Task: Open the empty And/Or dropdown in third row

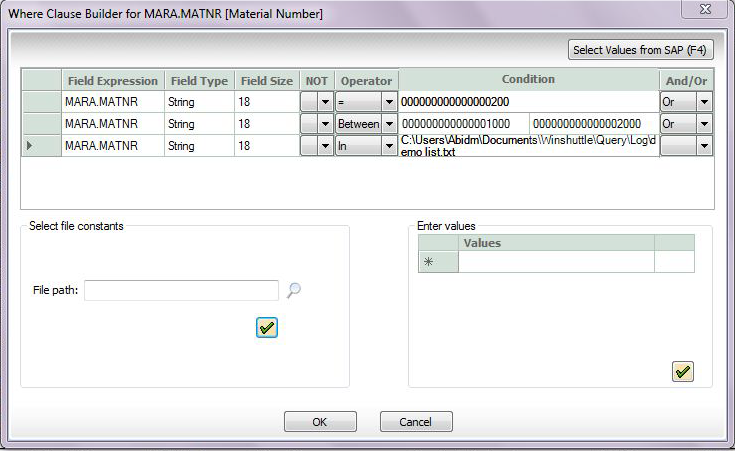Action: [x=705, y=146]
